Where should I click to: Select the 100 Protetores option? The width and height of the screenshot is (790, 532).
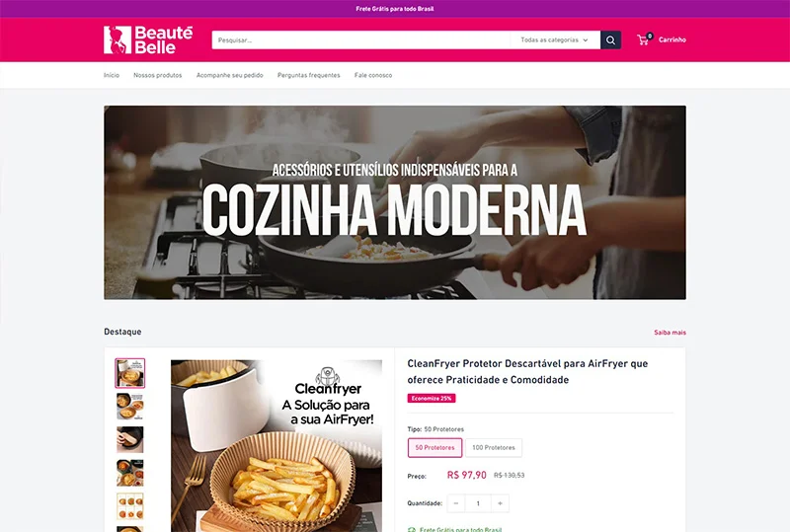[x=493, y=447]
